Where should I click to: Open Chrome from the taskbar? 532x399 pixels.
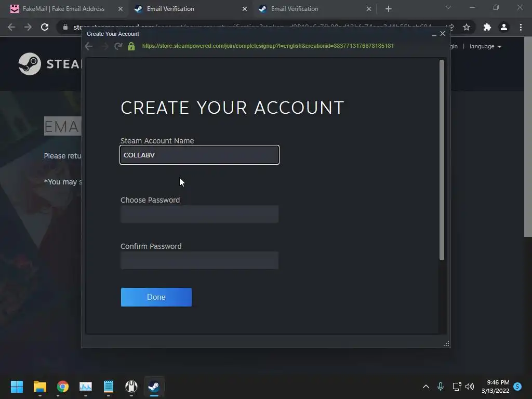(63, 387)
